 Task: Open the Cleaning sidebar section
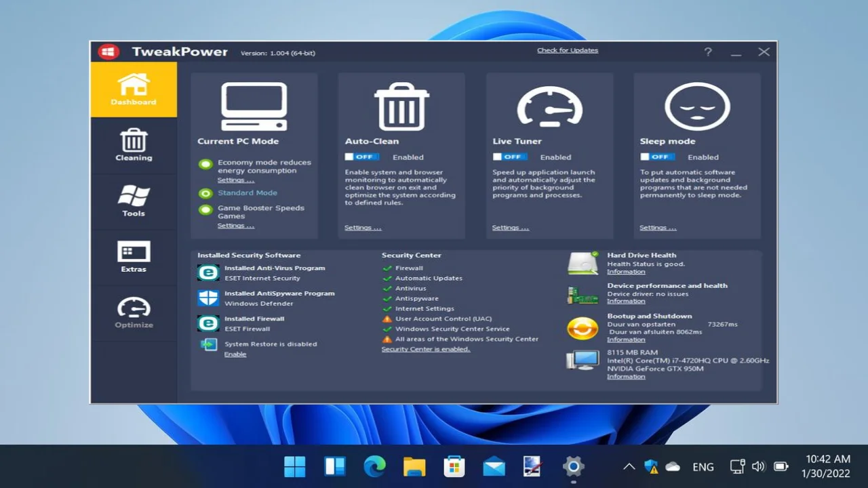pos(134,145)
